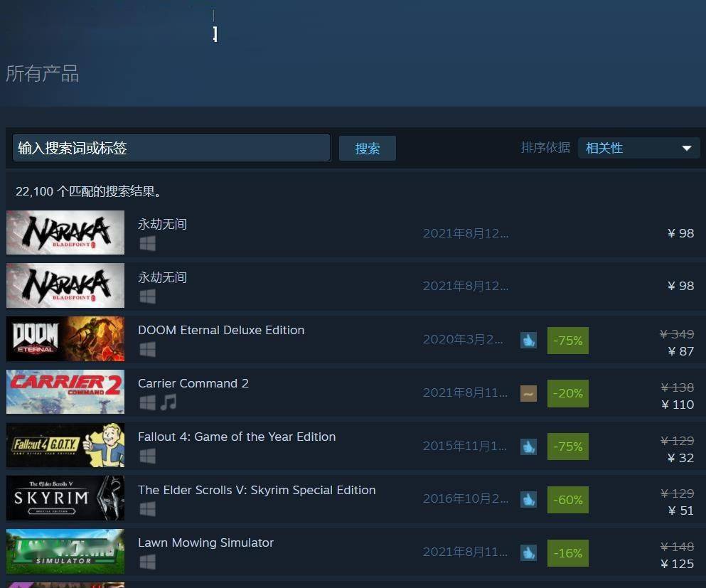Viewport: 706px width, 588px height.
Task: Focus the 输入搜索词或标签 search field
Action: [171, 148]
